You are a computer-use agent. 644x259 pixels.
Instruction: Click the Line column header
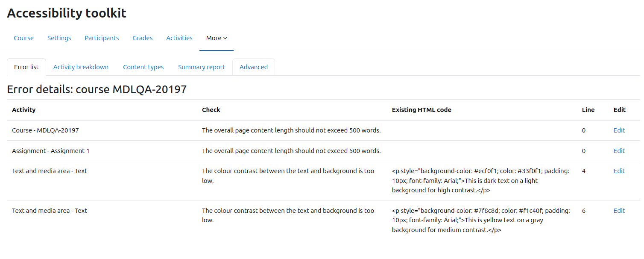[x=588, y=110]
